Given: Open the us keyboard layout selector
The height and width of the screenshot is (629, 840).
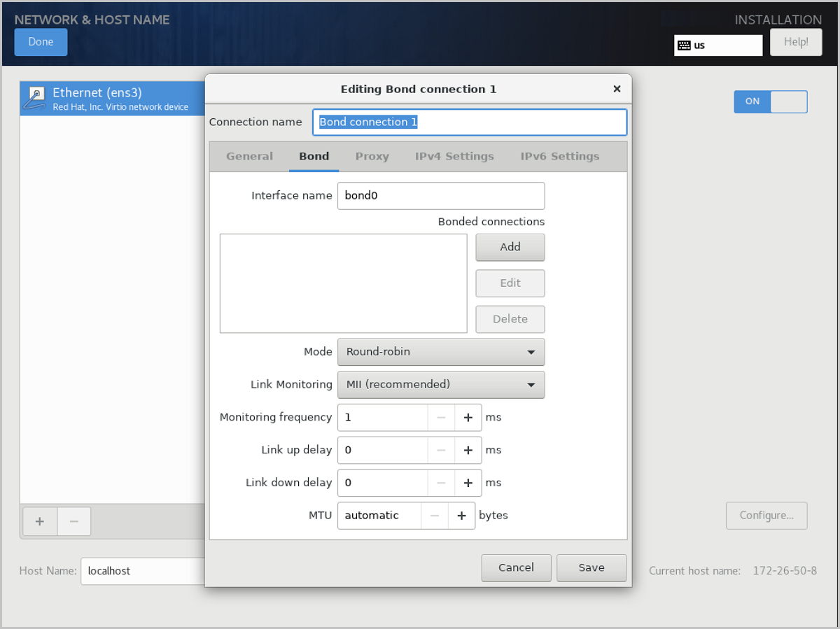Looking at the screenshot, I should coord(718,45).
